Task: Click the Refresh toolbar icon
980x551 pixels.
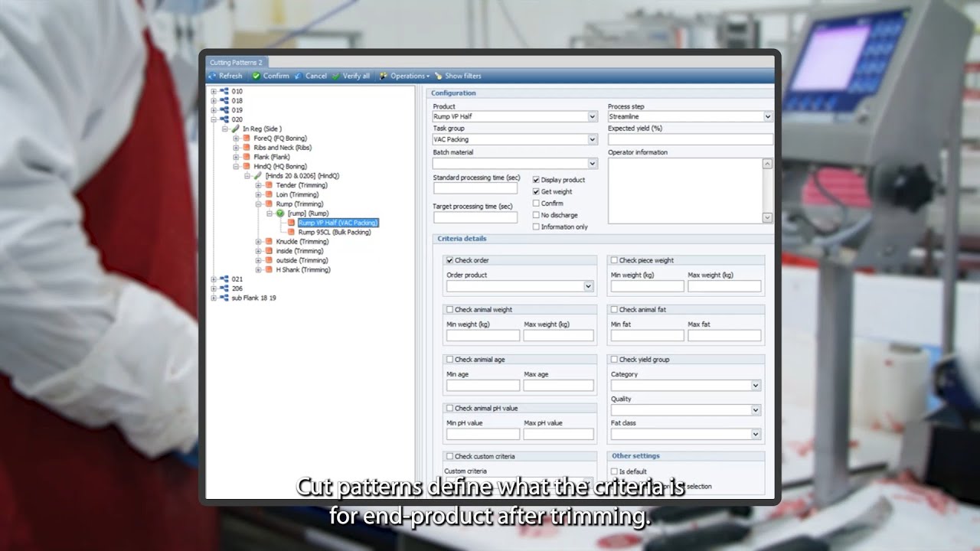Action: point(212,76)
